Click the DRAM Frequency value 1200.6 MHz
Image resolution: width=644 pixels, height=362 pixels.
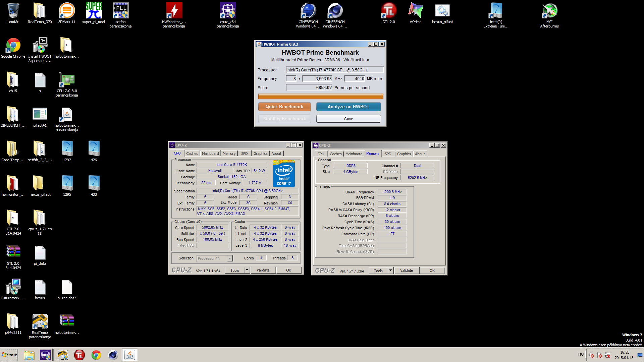point(392,192)
